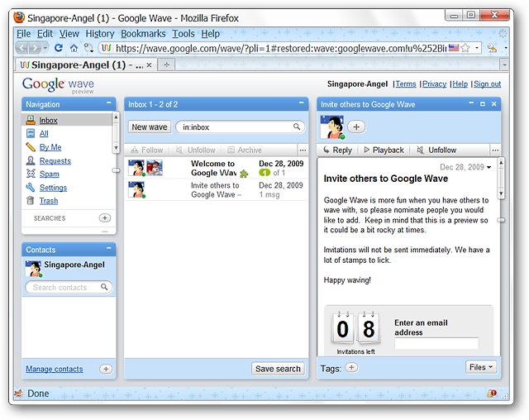Viewport: 529px width, 420px height.
Task: Open Dec 28, 2009 message dropdown arrow
Action: pyautogui.click(x=488, y=167)
